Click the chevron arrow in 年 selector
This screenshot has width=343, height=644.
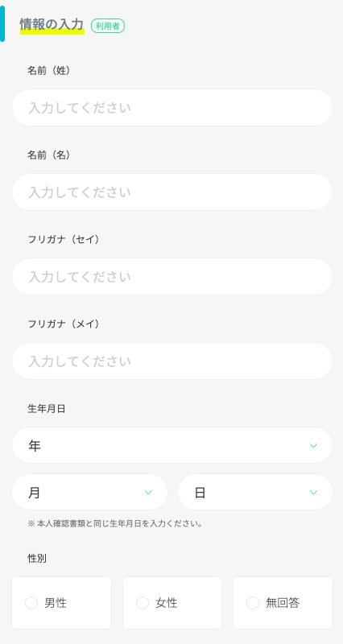[313, 446]
